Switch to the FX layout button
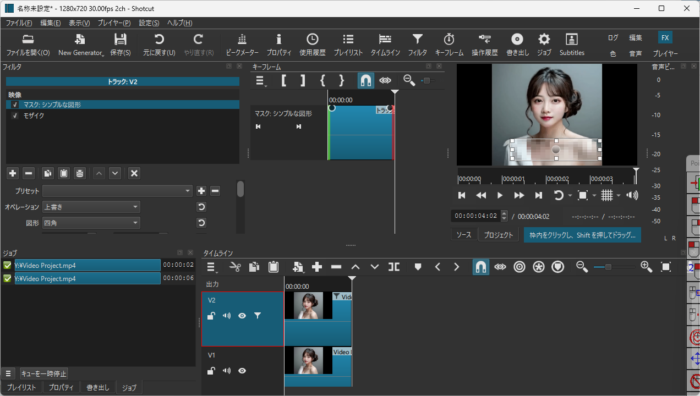The image size is (700, 396). [x=665, y=38]
